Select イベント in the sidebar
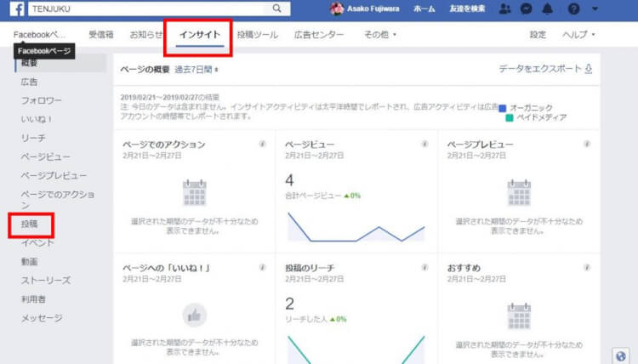The width and height of the screenshot is (638, 364). pyautogui.click(x=37, y=242)
